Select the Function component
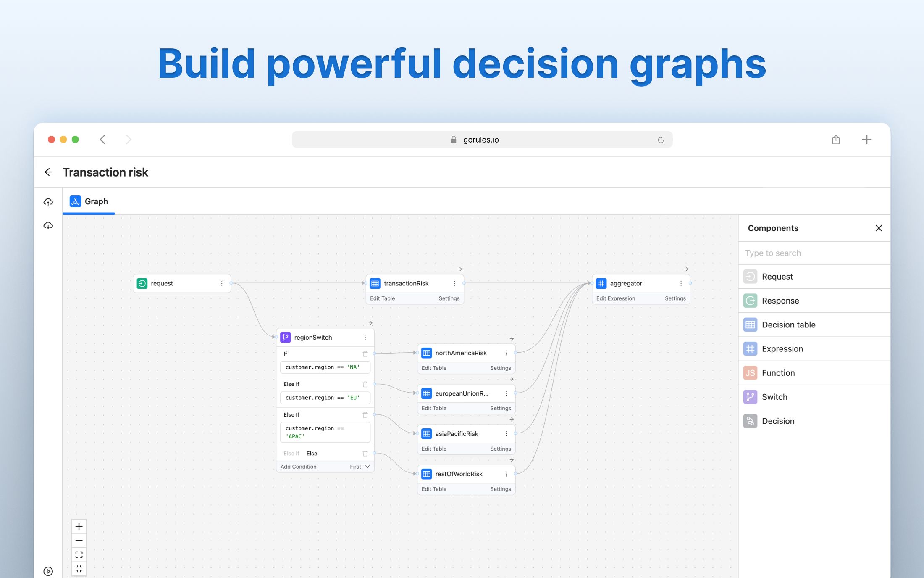 (x=778, y=372)
